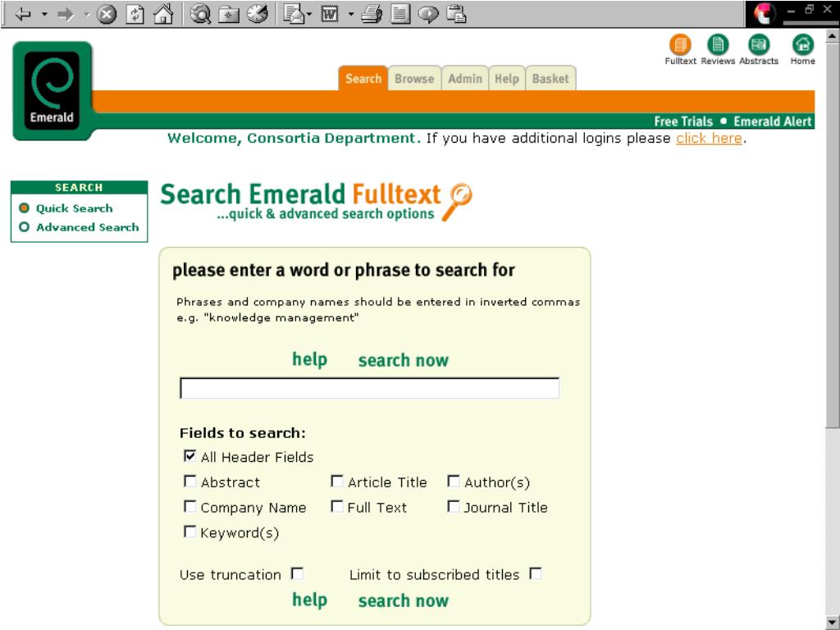This screenshot has height=630, width=840.
Task: Open the Mail icon dropdown arrow
Action: (x=309, y=14)
